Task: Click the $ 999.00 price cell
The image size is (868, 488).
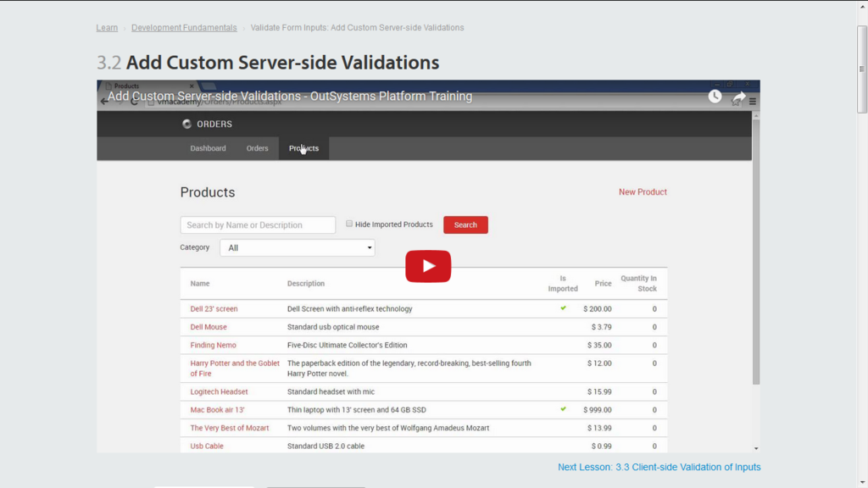Action: pos(598,410)
